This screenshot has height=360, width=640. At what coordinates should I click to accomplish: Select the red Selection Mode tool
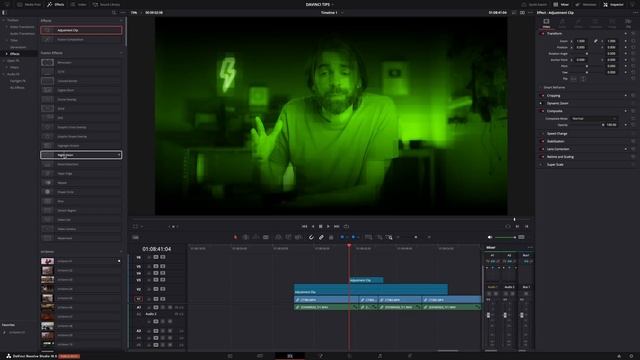(235, 237)
